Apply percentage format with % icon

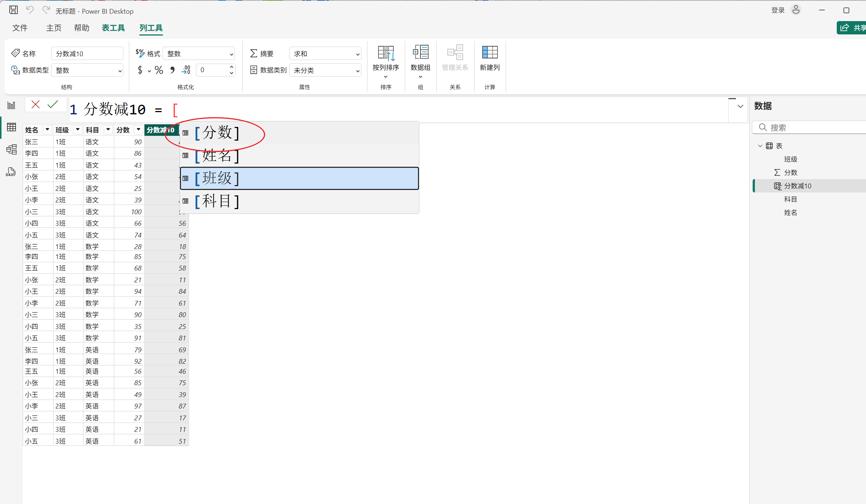click(x=159, y=70)
